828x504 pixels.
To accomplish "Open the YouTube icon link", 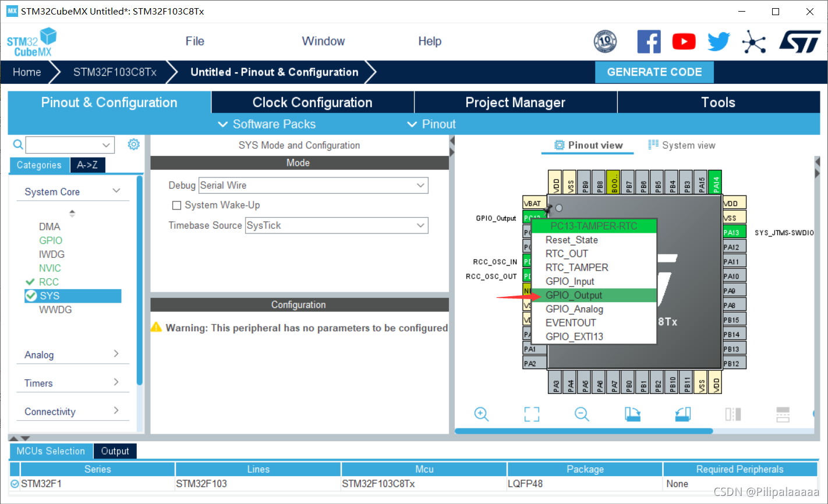I will [x=684, y=41].
